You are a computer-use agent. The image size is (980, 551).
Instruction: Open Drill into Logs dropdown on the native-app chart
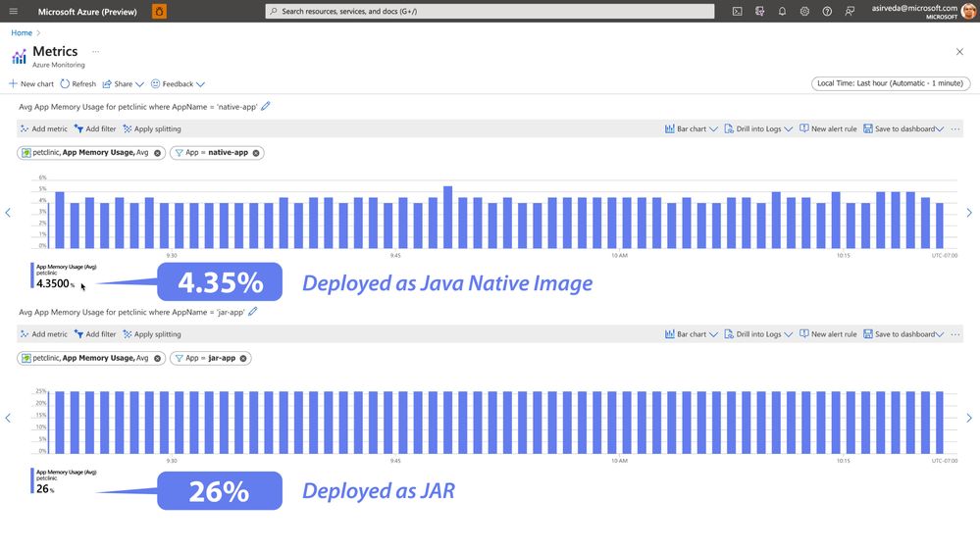758,128
